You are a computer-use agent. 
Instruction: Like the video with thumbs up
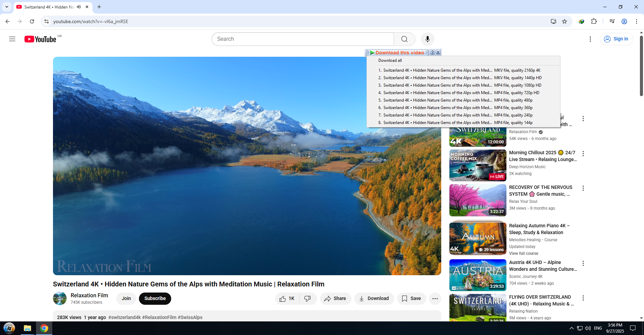[287, 299]
